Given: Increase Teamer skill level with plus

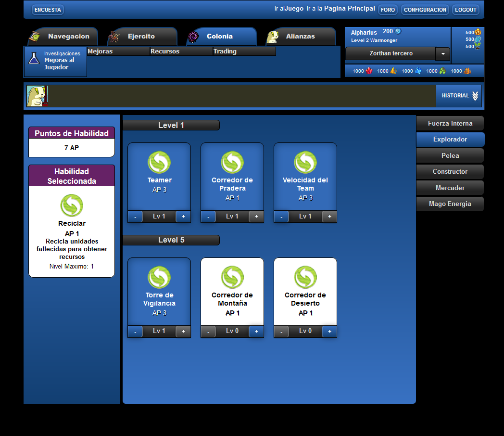Looking at the screenshot, I should pyautogui.click(x=183, y=217).
